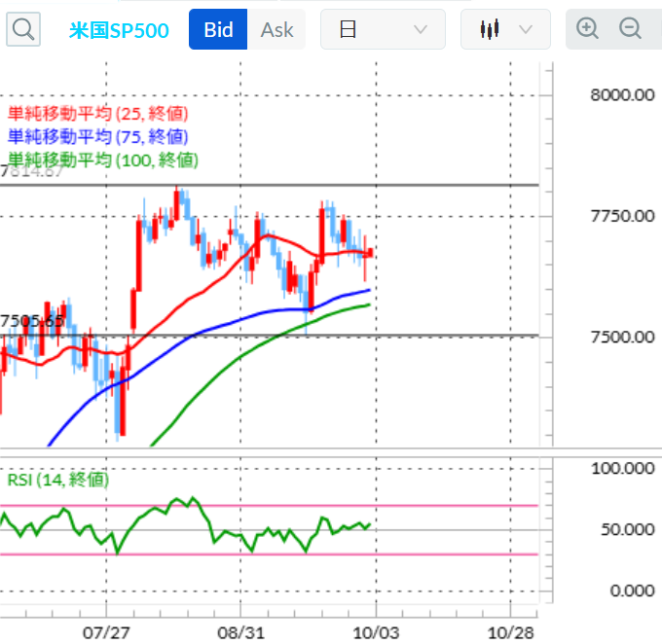
Task: Click the 07/27 date axis label
Action: pos(106,632)
